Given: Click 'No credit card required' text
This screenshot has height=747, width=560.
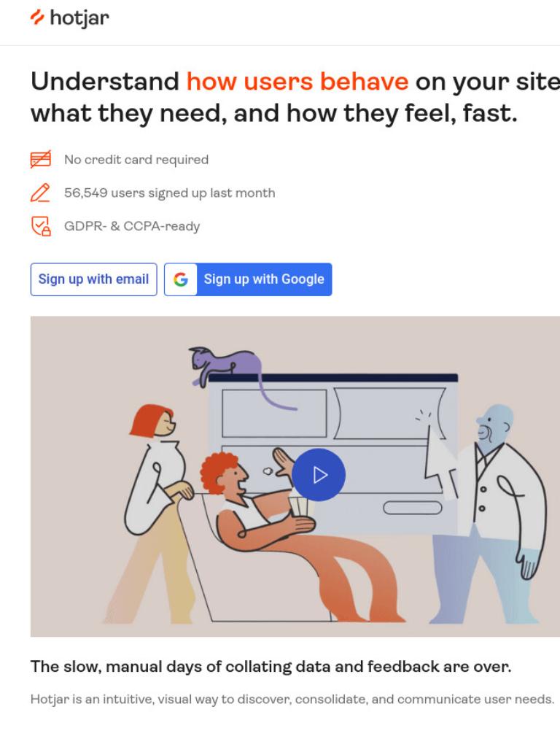Looking at the screenshot, I should click(136, 160).
